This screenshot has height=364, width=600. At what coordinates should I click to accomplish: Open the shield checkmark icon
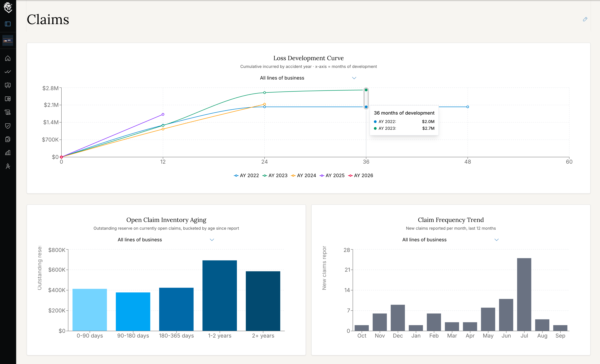[8, 126]
